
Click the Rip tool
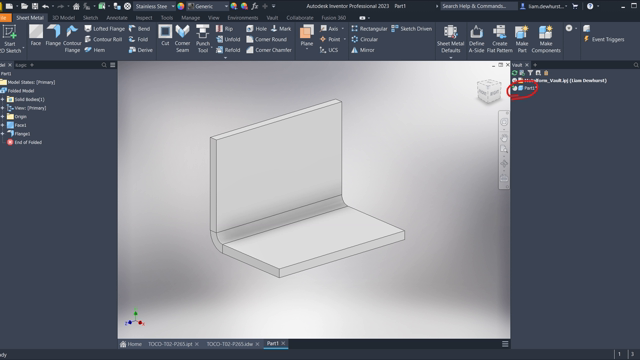pyautogui.click(x=224, y=29)
